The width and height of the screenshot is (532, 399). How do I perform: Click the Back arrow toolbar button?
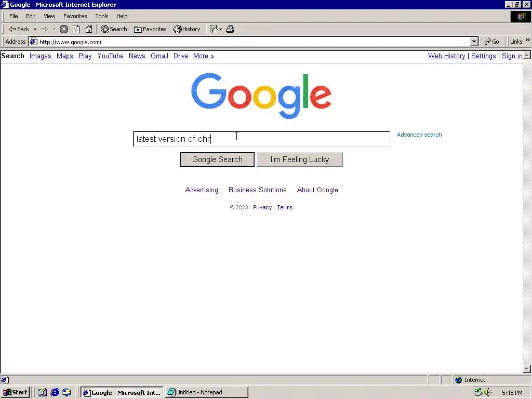pos(19,29)
